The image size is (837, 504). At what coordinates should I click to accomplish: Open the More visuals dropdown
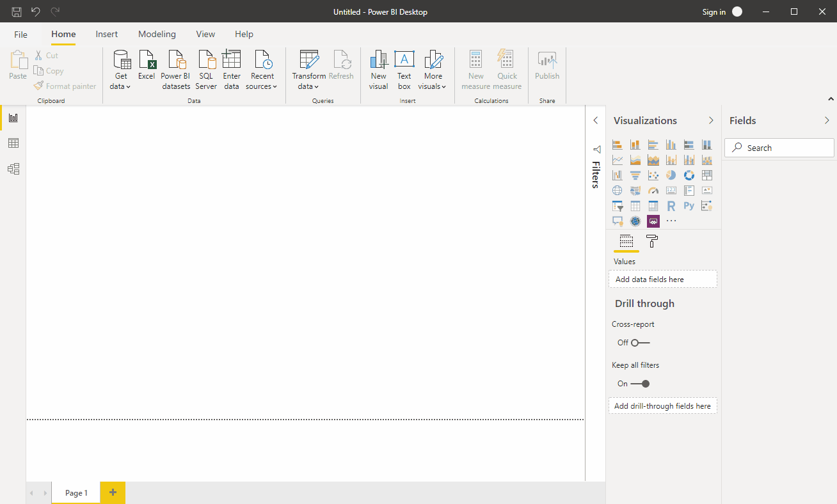(433, 71)
